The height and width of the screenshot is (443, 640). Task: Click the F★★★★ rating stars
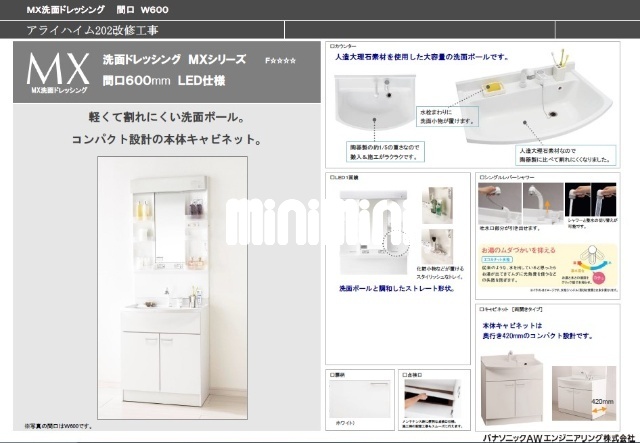(280, 62)
